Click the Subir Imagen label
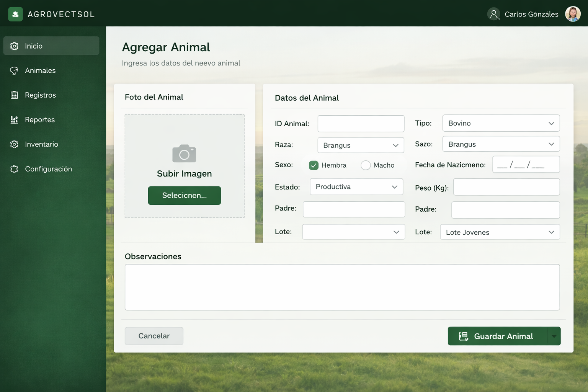This screenshot has height=392, width=588. tap(185, 174)
